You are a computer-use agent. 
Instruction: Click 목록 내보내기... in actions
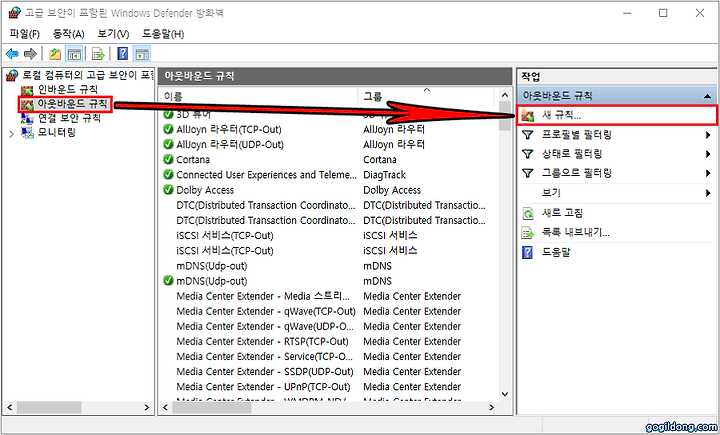(x=576, y=232)
